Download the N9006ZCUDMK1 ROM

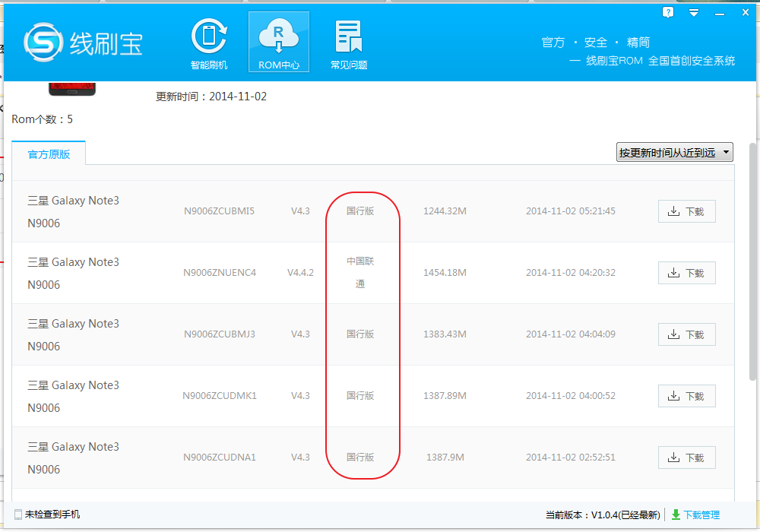tap(687, 396)
